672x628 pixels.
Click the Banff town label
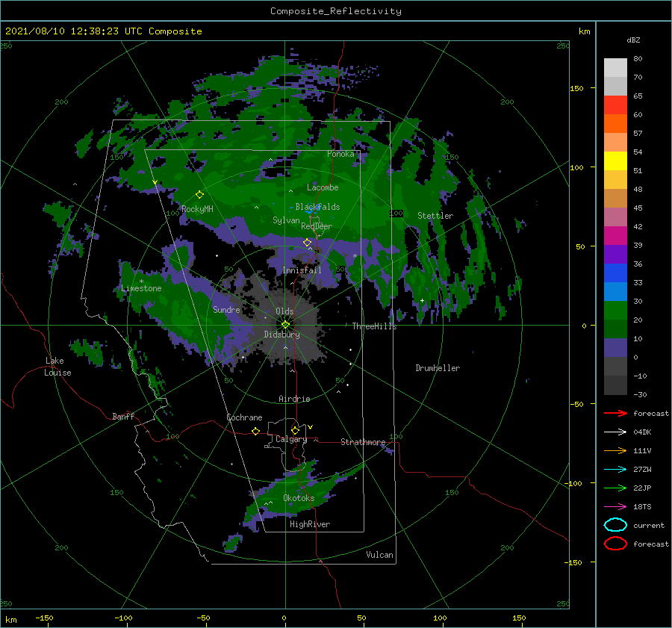(123, 416)
